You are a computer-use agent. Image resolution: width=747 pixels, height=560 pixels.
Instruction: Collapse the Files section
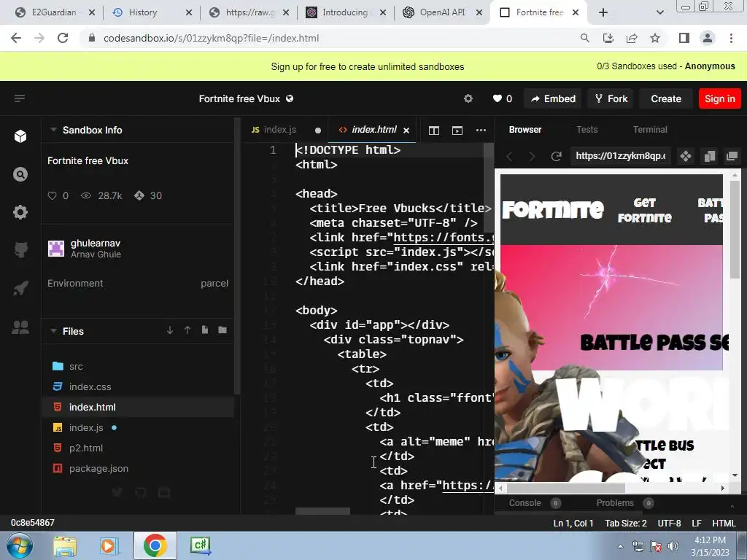click(54, 331)
